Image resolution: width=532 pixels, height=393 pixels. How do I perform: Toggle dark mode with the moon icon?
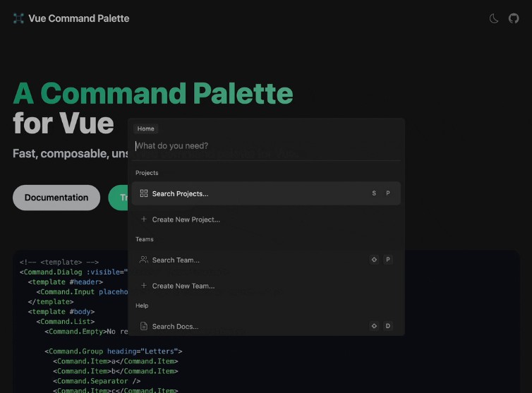coord(494,18)
